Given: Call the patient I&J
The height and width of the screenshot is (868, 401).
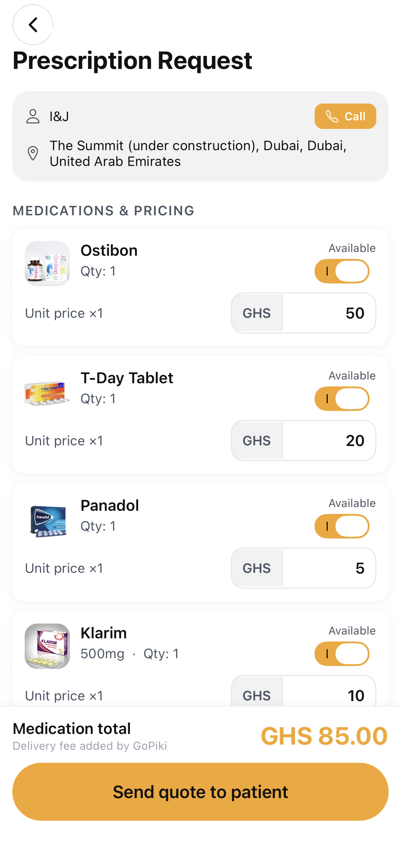Looking at the screenshot, I should [345, 116].
